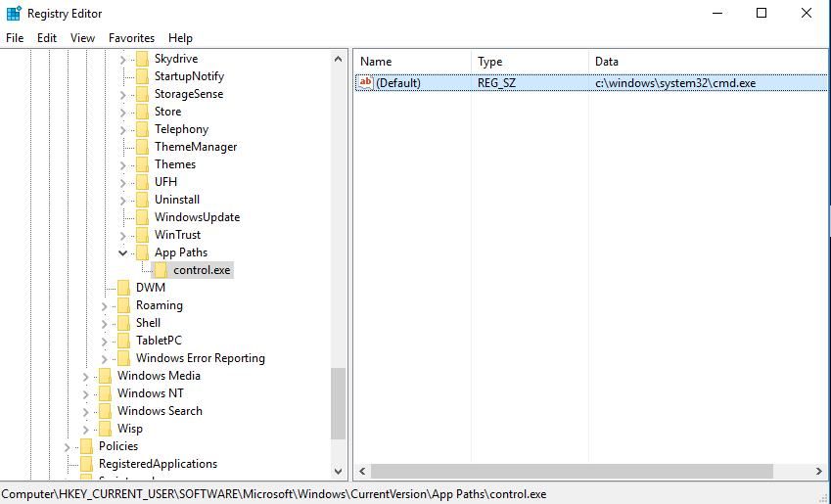Click the values pane scroll left arrow

[362, 471]
